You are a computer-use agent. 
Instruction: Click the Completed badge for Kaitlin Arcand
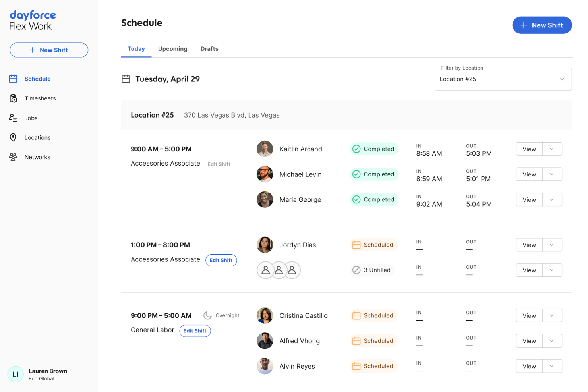374,149
